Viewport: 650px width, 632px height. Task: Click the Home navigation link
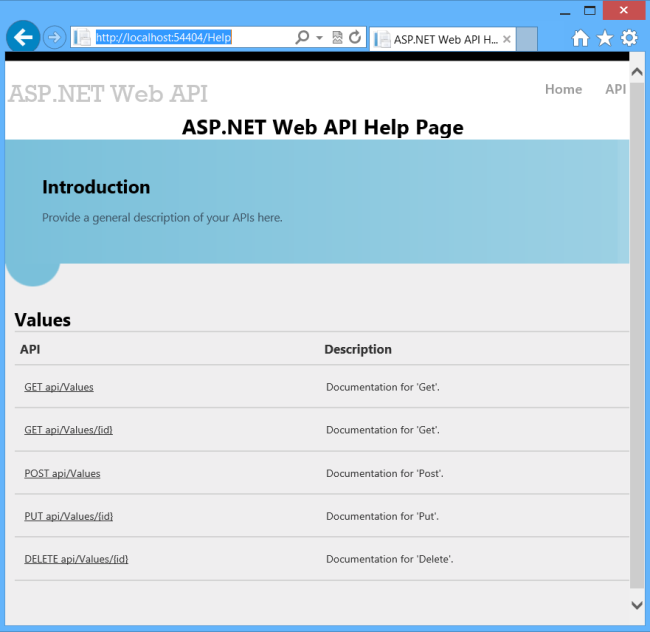pos(563,89)
